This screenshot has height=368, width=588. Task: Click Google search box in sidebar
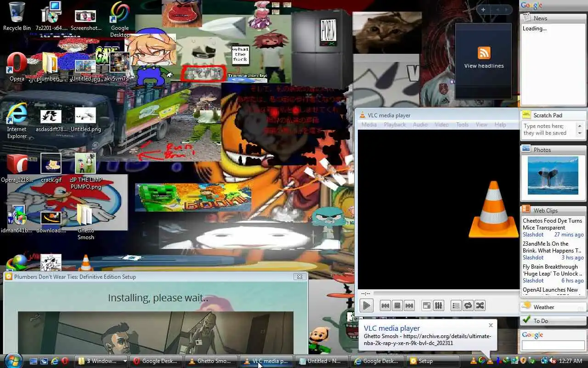click(553, 345)
